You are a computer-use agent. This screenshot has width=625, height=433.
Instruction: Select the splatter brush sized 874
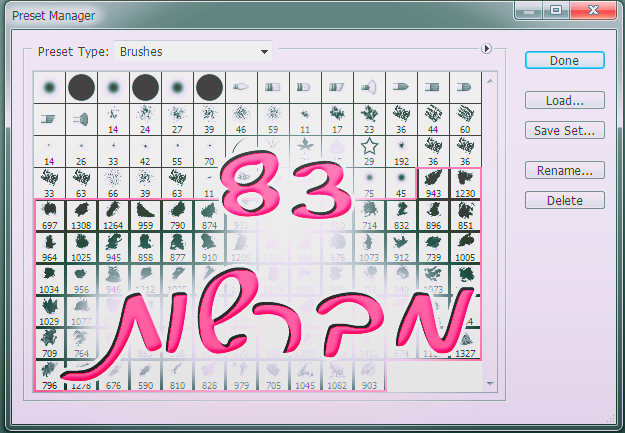pos(209,216)
